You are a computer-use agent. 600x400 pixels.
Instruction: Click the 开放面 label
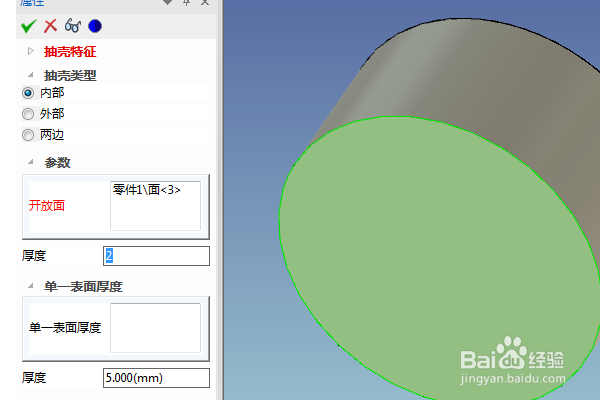click(47, 206)
